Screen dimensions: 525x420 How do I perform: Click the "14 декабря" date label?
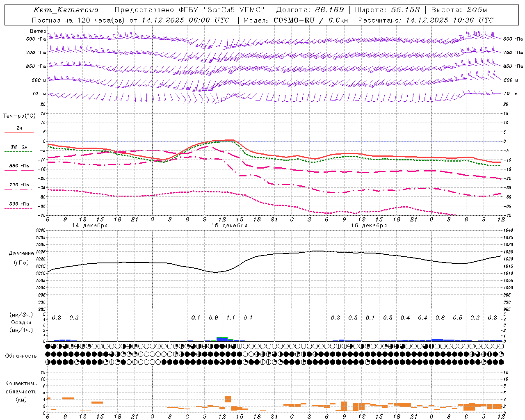[90, 226]
